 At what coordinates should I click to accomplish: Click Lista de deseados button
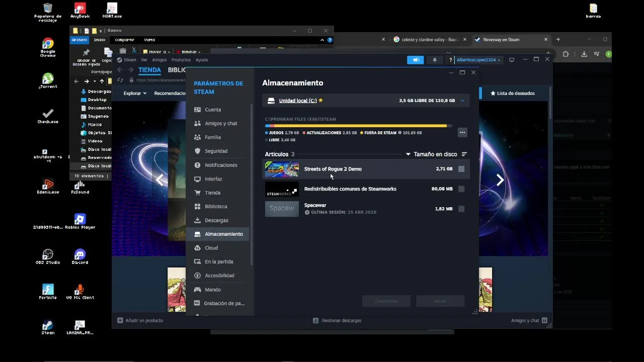[513, 93]
